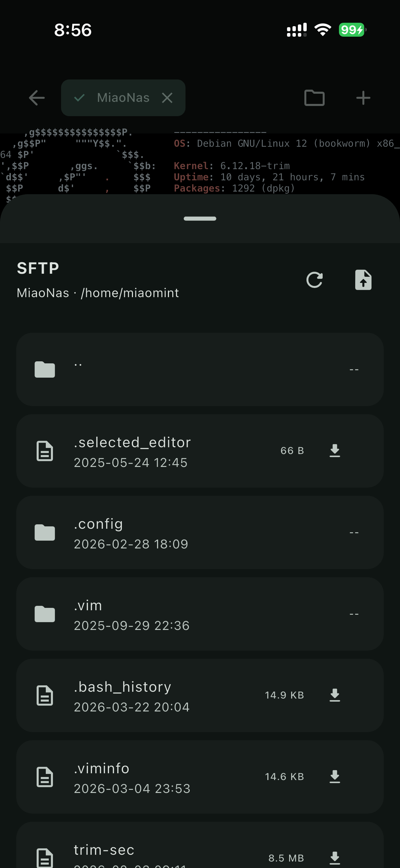This screenshot has width=400, height=868.
Task: Upload a file using the upload icon
Action: point(363,280)
